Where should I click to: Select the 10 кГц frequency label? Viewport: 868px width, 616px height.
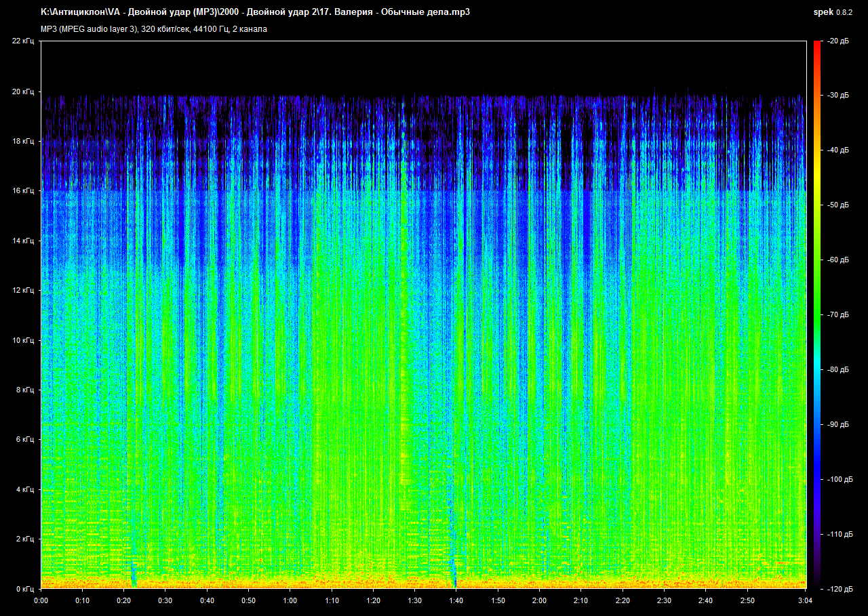[23, 340]
